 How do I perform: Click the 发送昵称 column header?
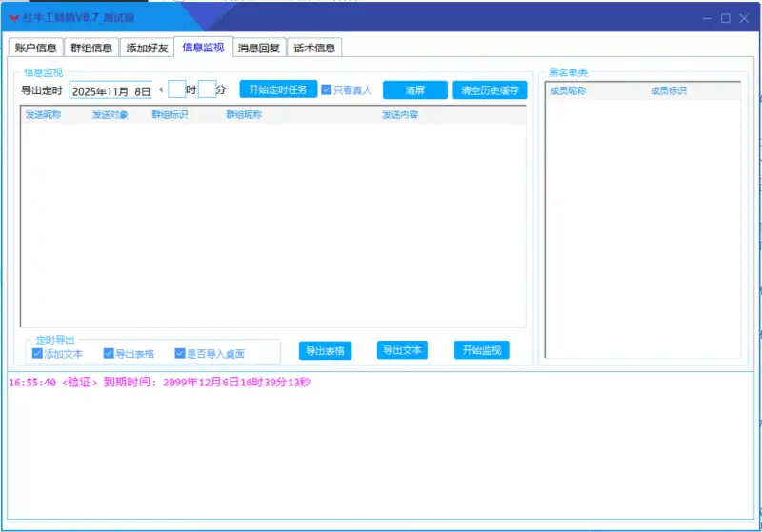(x=43, y=114)
